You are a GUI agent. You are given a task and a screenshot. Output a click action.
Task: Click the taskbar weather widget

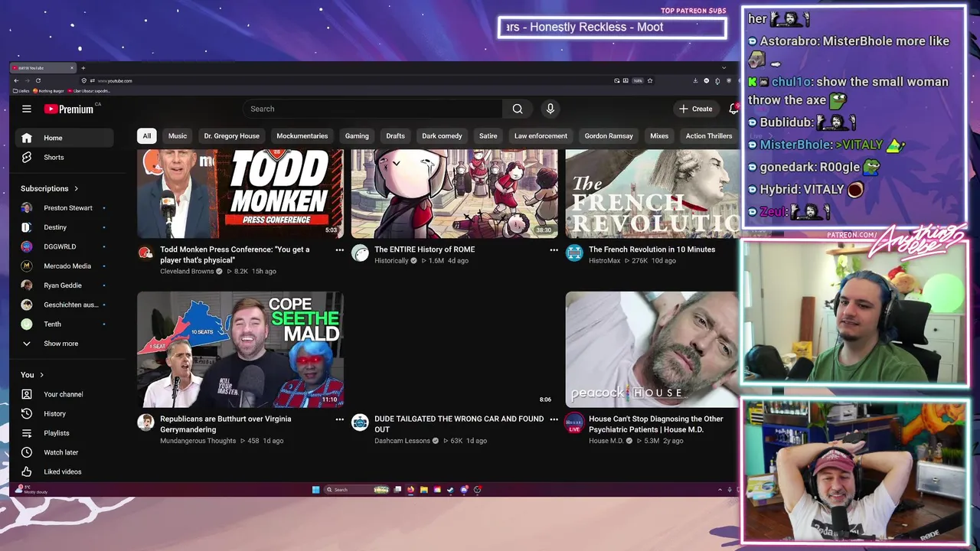point(31,490)
